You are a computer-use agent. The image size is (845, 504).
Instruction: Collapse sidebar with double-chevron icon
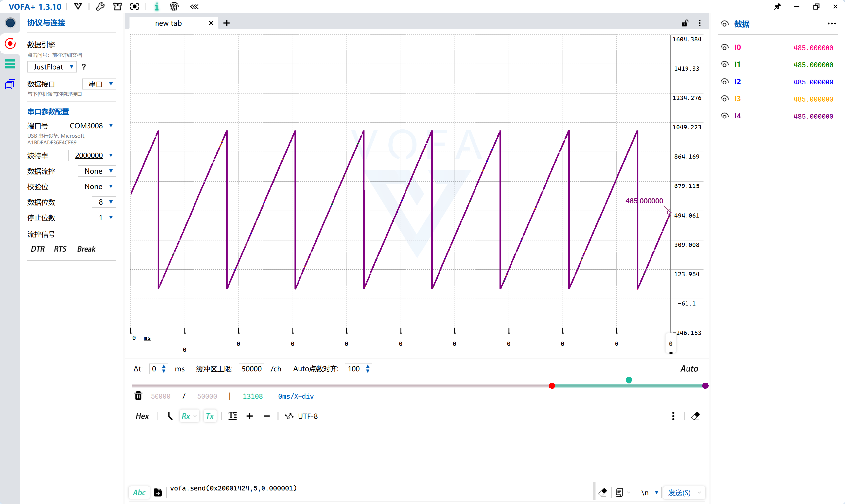(194, 7)
